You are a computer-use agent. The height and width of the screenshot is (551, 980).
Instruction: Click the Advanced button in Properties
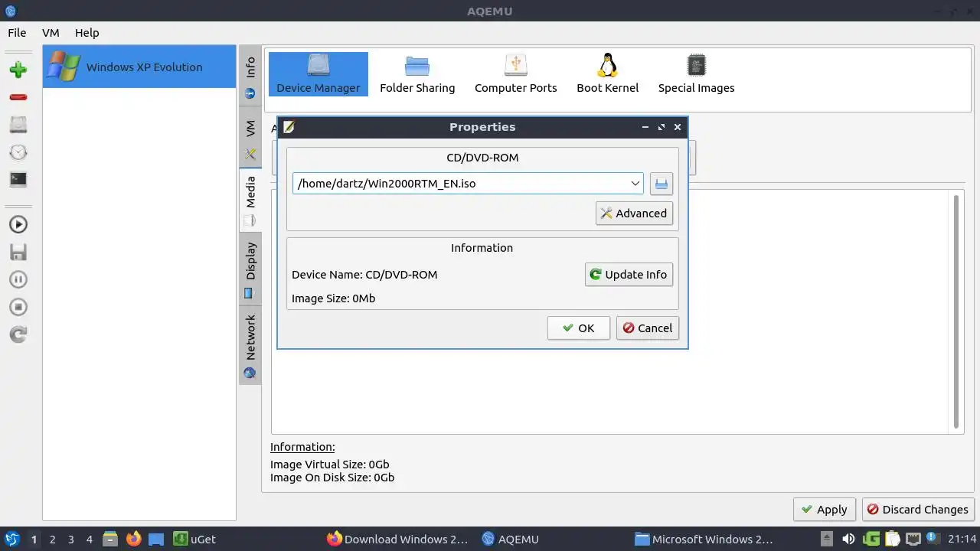(634, 214)
